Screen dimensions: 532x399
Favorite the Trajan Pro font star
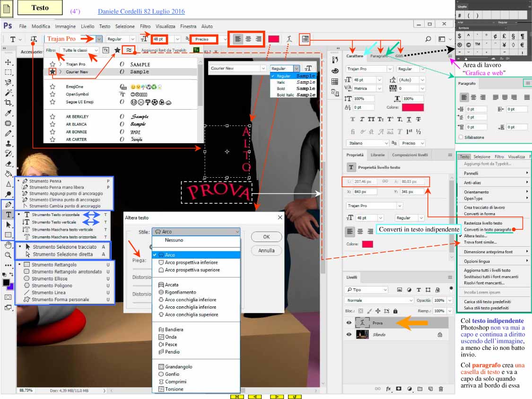tap(52, 64)
